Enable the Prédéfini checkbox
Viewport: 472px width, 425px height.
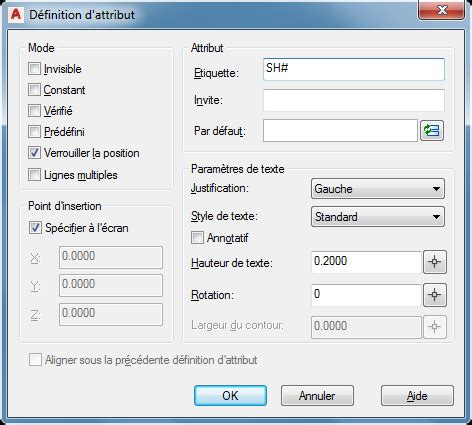click(x=34, y=132)
